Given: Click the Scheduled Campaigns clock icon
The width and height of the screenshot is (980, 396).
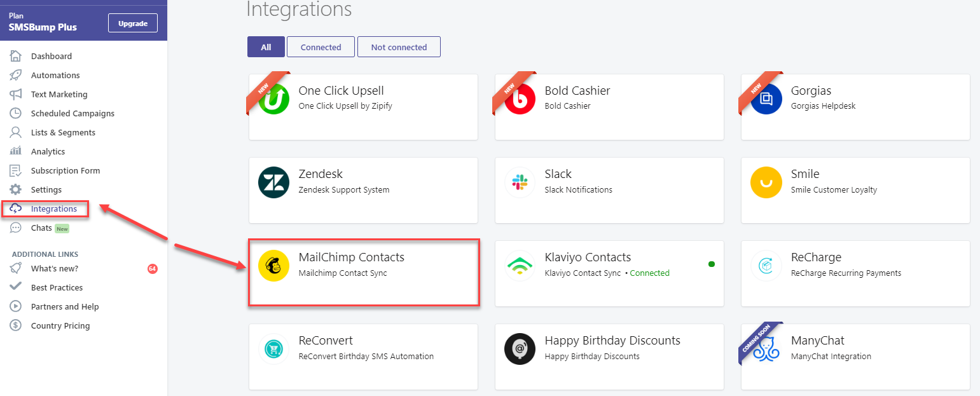Looking at the screenshot, I should coord(16,113).
